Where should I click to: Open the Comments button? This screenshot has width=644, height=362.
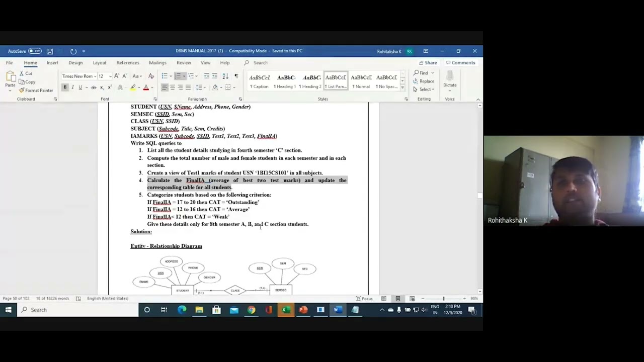(x=461, y=63)
